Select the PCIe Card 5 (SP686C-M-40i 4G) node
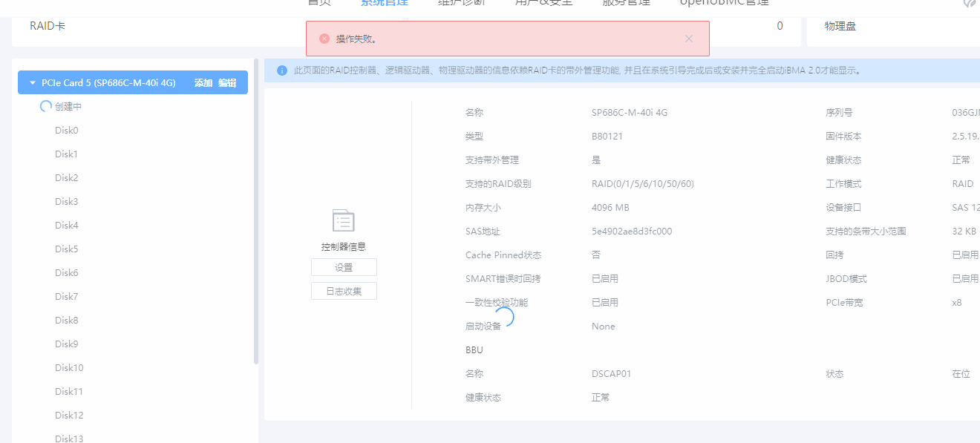Screen dimensions: 980x443 [x=108, y=83]
